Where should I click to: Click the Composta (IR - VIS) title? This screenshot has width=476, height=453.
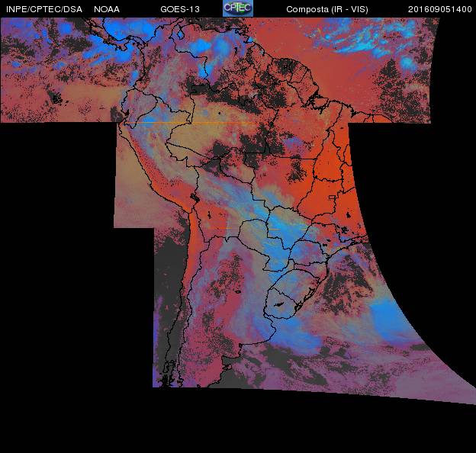coord(327,9)
